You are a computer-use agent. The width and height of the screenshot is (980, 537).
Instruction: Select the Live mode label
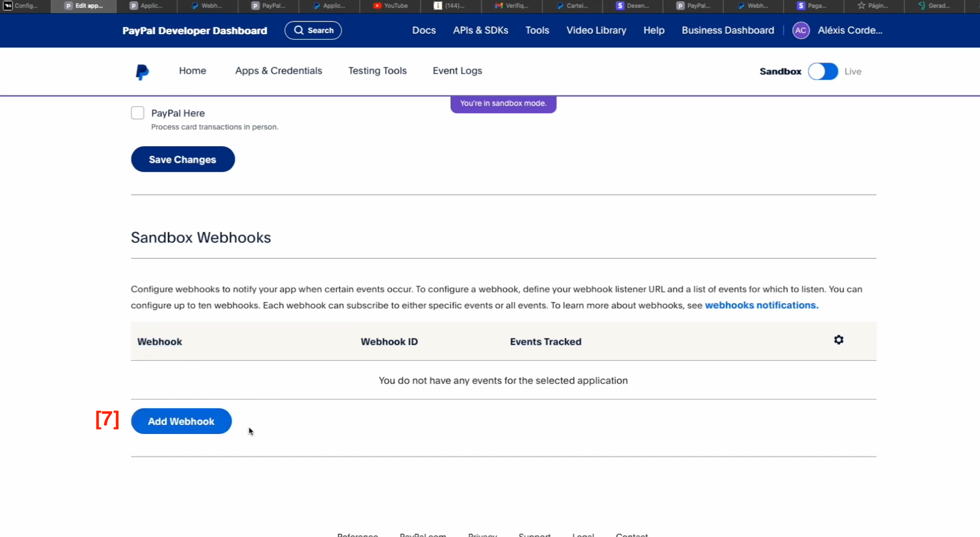(852, 72)
